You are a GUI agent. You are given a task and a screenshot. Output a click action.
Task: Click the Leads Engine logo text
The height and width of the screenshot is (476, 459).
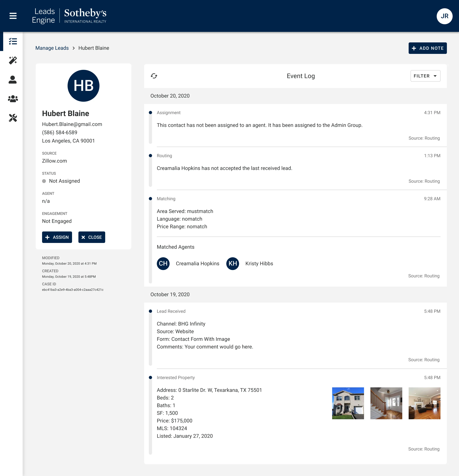pyautogui.click(x=44, y=16)
